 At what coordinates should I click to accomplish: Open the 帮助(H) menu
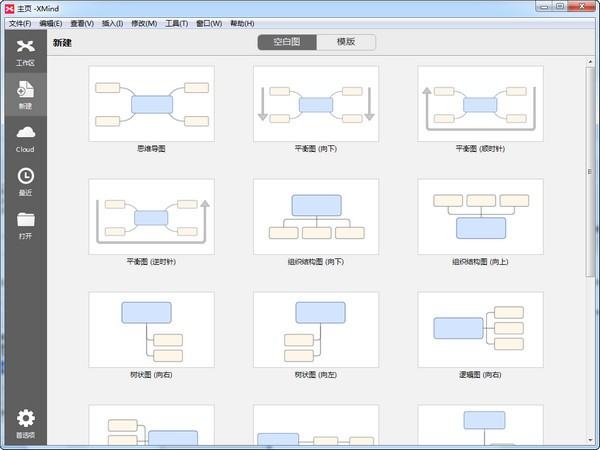tap(242, 23)
